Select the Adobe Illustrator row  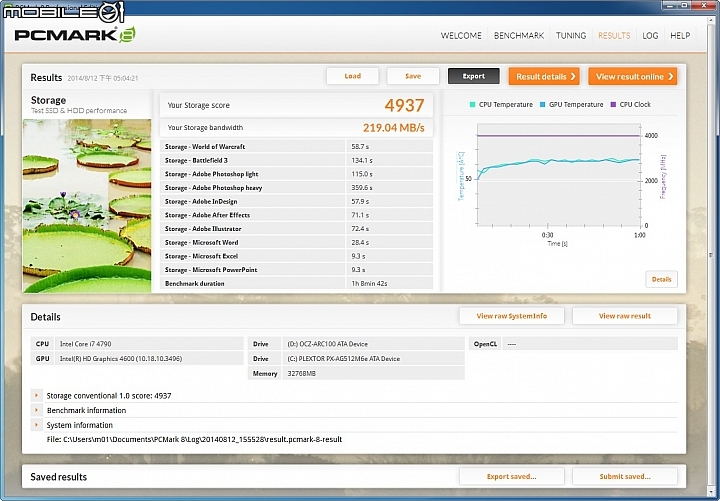click(x=296, y=229)
